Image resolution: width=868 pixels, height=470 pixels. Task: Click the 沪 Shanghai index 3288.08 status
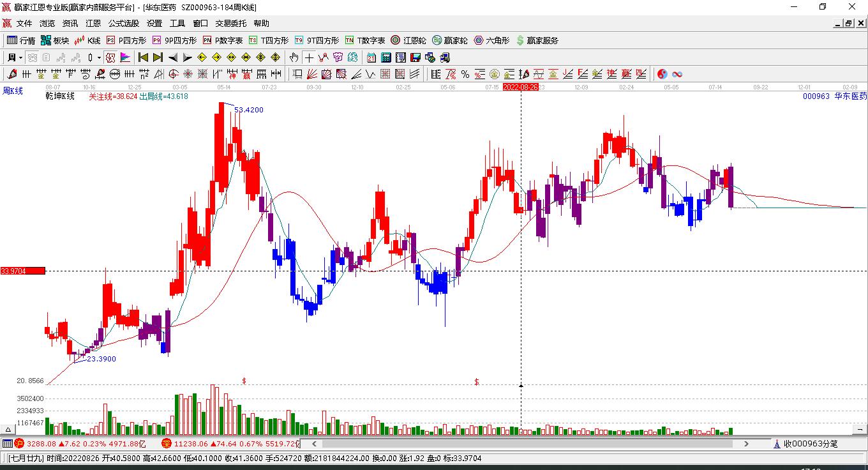coord(81,443)
